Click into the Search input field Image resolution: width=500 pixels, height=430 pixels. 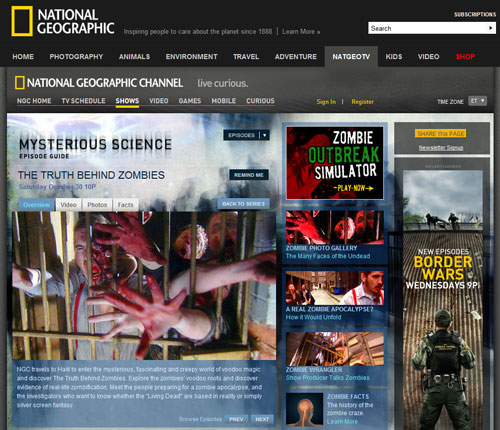click(428, 28)
